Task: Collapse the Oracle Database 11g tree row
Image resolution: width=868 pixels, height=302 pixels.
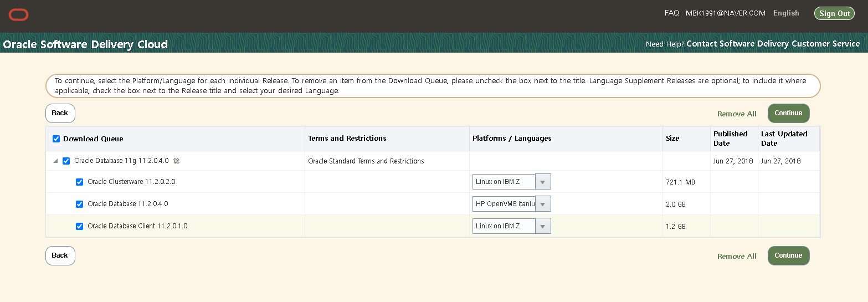Action: point(55,161)
